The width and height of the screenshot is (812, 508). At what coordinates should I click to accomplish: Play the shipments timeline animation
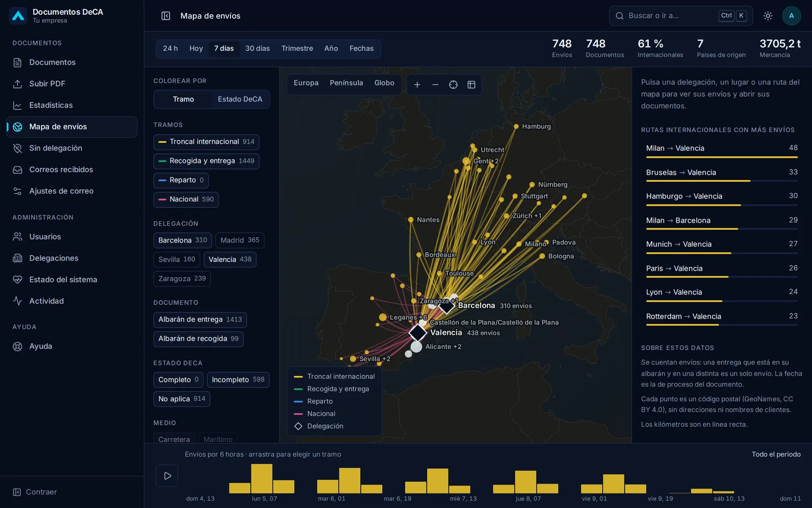[167, 476]
